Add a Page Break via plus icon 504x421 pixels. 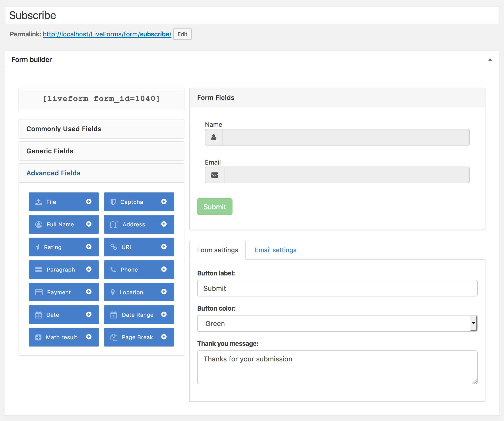click(164, 337)
